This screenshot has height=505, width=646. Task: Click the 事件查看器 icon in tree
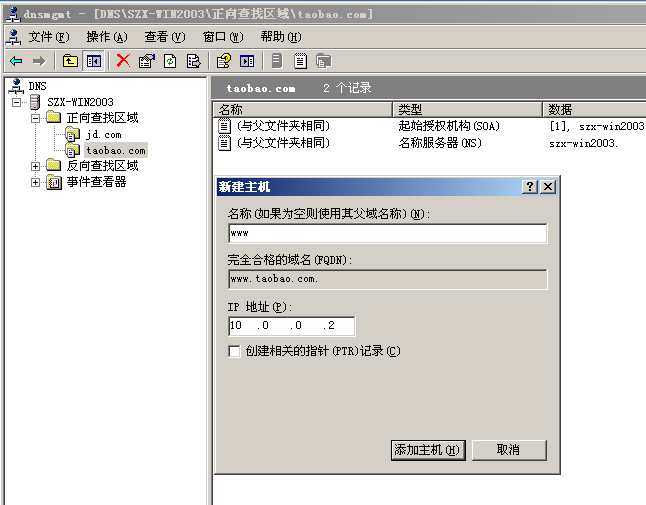54,182
